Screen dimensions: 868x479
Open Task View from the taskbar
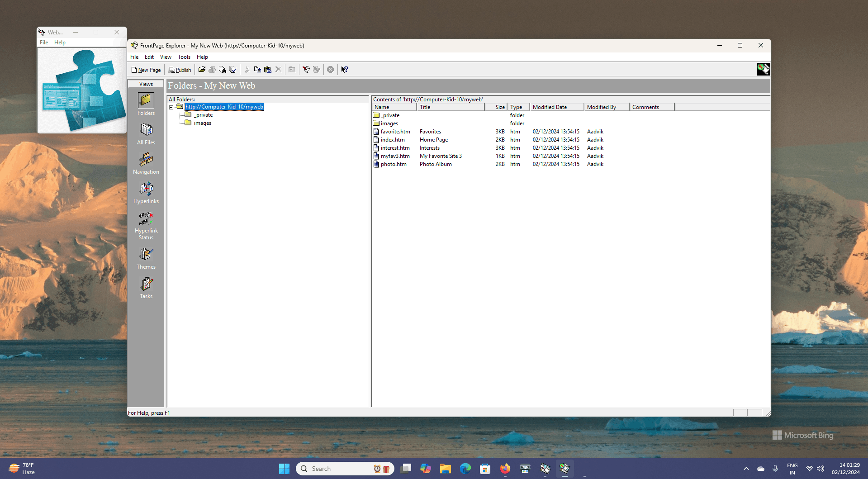[x=406, y=469]
